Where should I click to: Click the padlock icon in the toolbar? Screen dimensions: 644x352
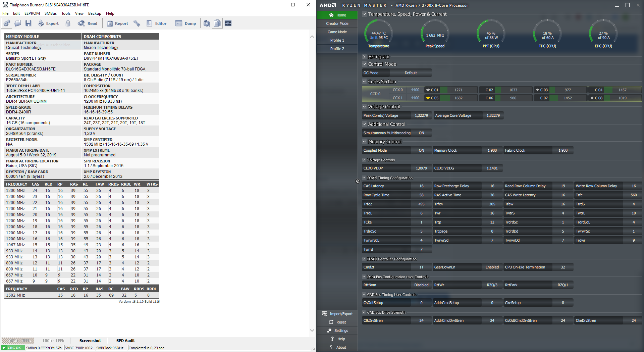click(x=68, y=23)
